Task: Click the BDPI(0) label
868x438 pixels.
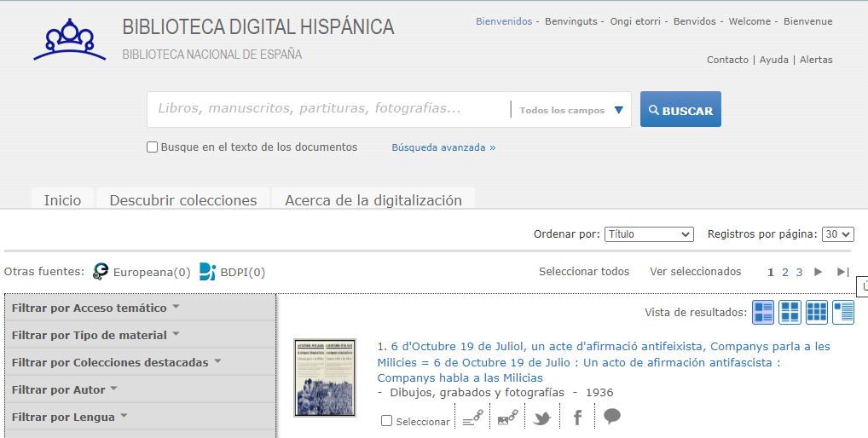Action: pyautogui.click(x=243, y=272)
